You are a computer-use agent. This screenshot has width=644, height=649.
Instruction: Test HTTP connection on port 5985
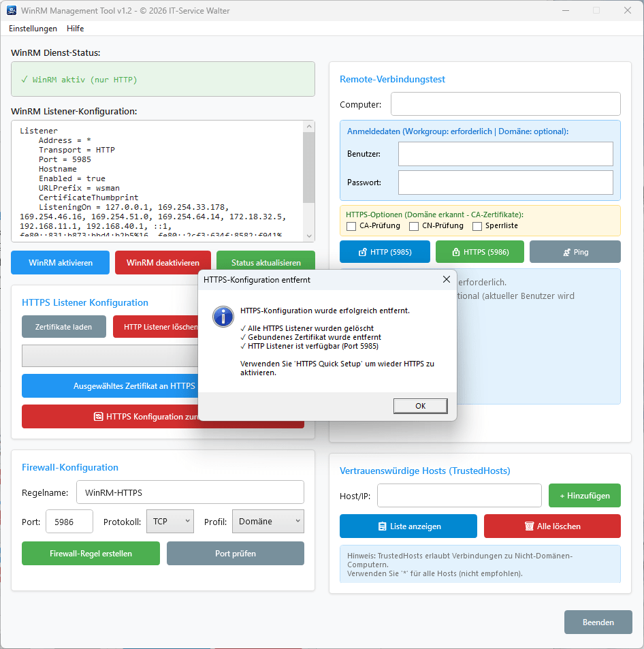[x=385, y=251]
